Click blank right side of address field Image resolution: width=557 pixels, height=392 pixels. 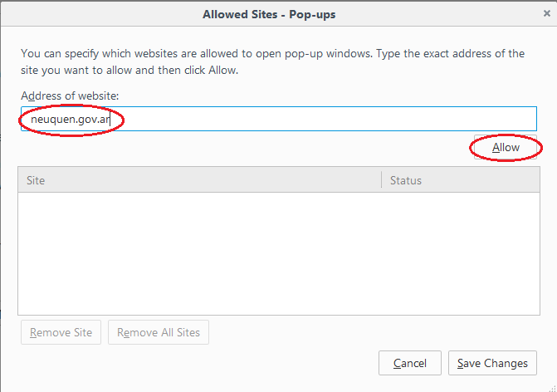(415, 119)
